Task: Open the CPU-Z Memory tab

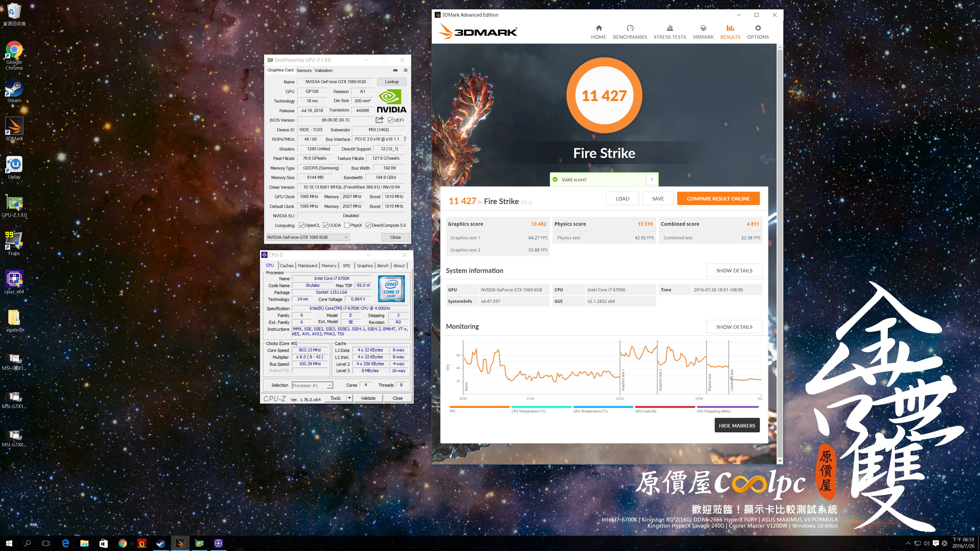Action: click(329, 266)
